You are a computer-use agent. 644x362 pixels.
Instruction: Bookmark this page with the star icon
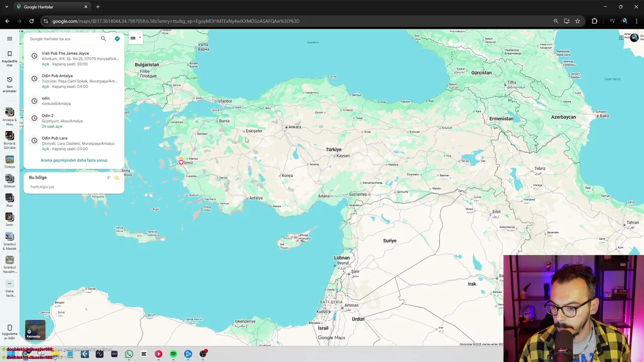(578, 21)
